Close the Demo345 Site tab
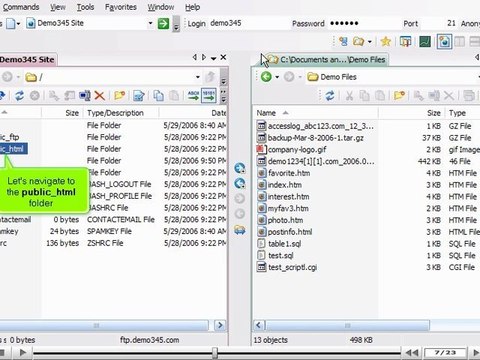Screen dimensions: 480x360 point(223,58)
